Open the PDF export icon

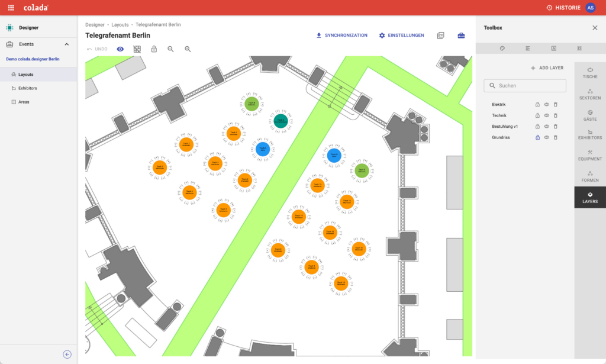[x=441, y=36]
